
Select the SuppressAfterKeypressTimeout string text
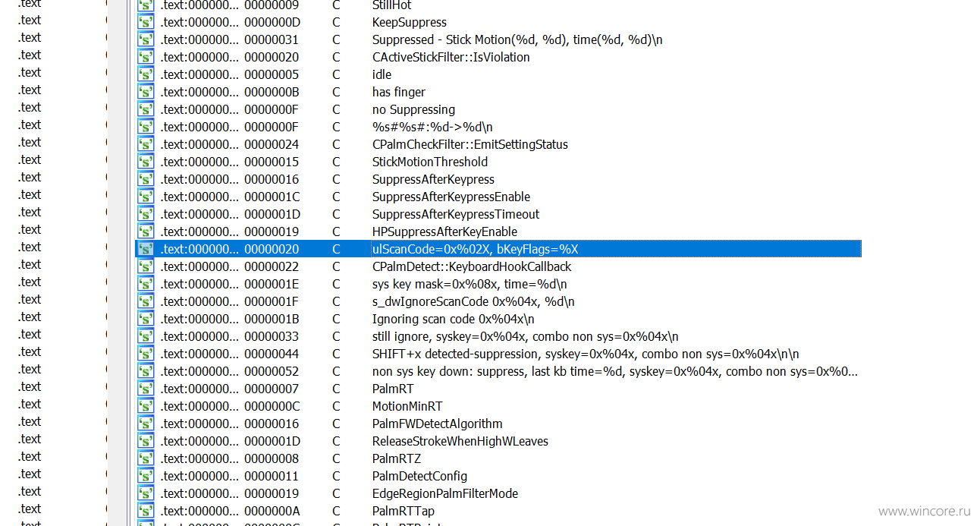coord(456,214)
